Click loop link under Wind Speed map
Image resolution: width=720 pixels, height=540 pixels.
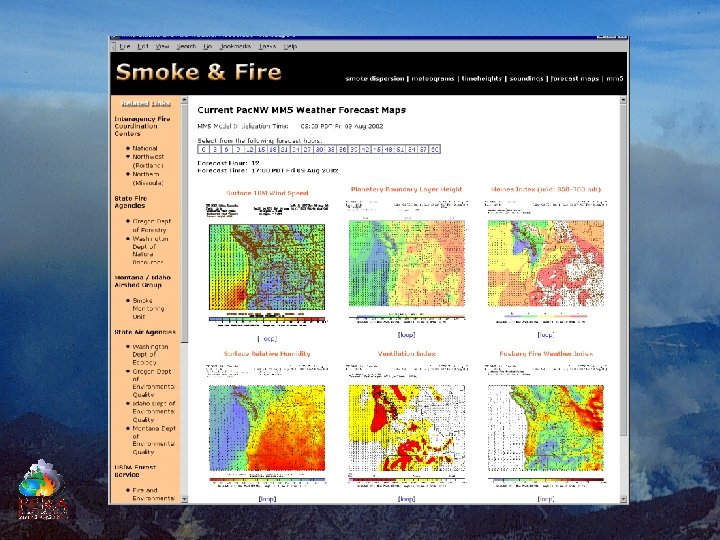click(267, 339)
